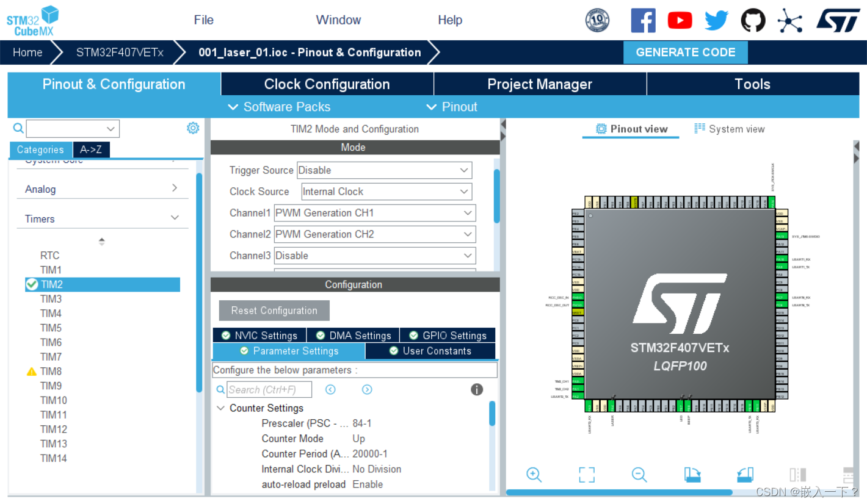Toggle the greyed-out vertical split view icon

pos(798,475)
